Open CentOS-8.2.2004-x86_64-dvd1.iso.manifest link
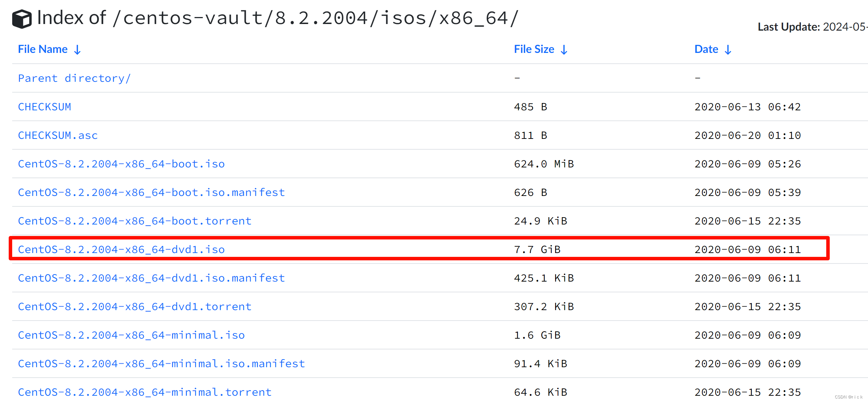868x402 pixels. (x=151, y=278)
